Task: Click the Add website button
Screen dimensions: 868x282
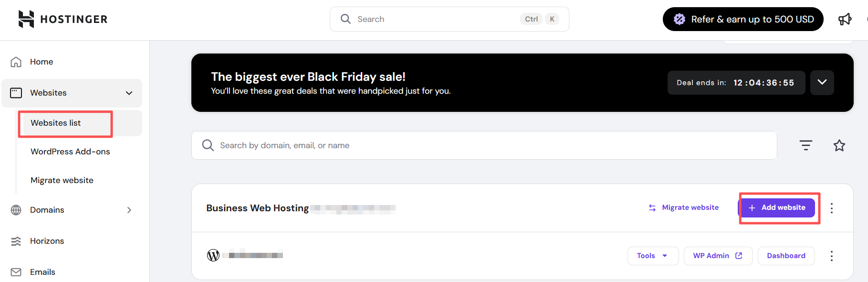Action: (x=777, y=207)
